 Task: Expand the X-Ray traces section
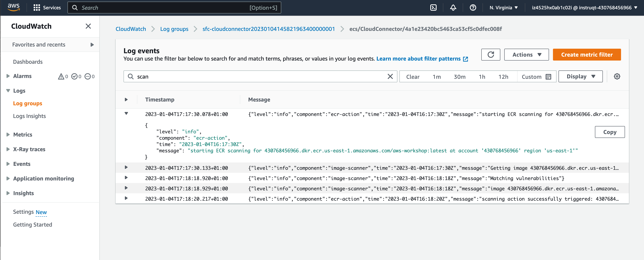pyautogui.click(x=8, y=149)
